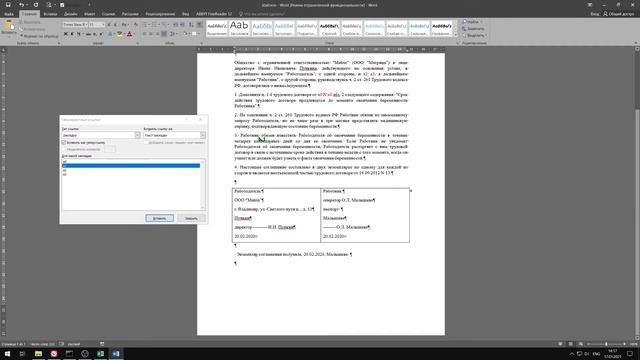Apply the red font color
640x360 pixels.
point(129,34)
